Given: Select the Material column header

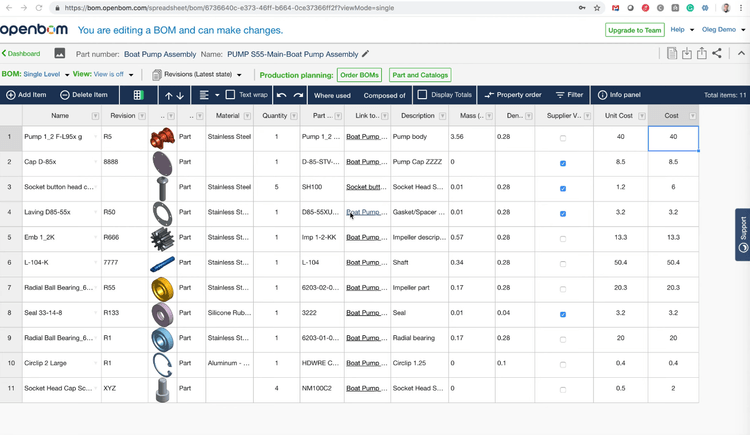Looking at the screenshot, I should pos(228,115).
